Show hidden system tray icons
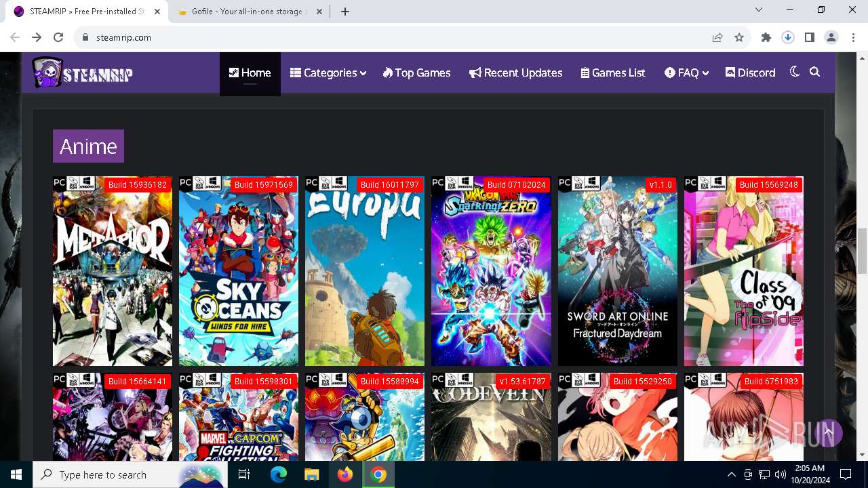 tap(731, 474)
